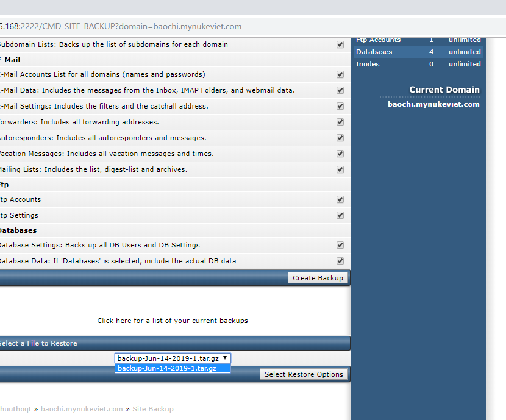Uncheck Vacation Messages checkbox
506x420 pixels.
[340, 154]
